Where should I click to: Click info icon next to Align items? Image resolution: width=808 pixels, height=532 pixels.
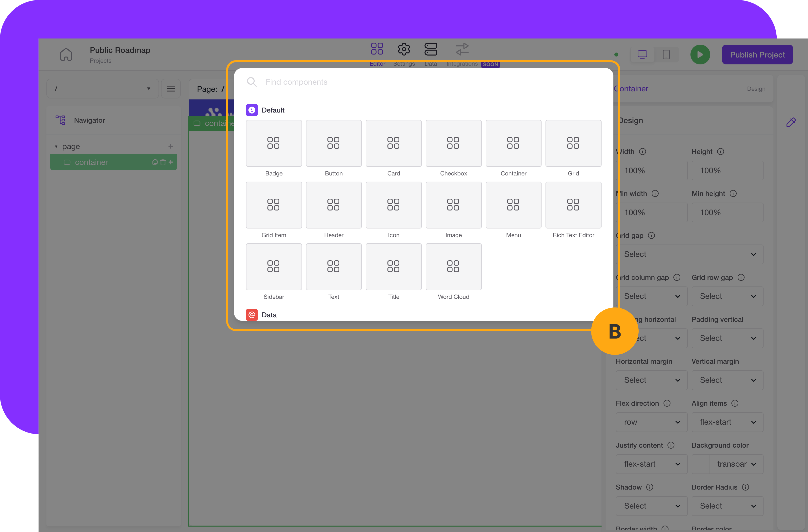(x=735, y=403)
